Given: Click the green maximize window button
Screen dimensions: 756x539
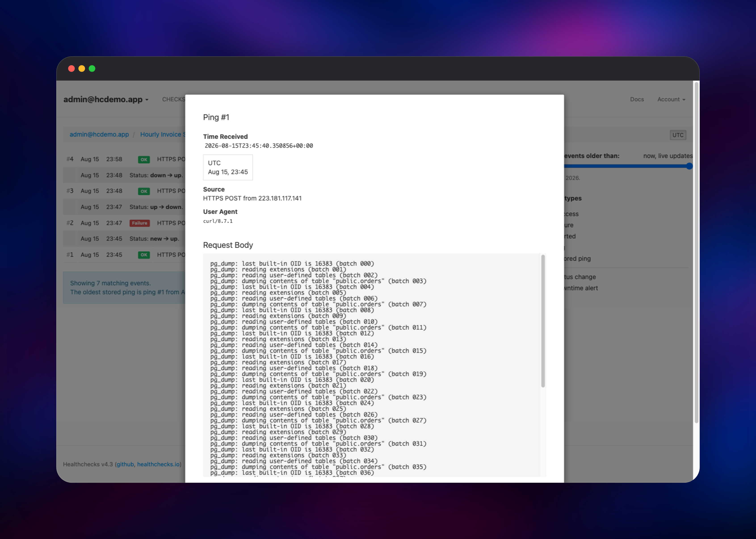Looking at the screenshot, I should [x=92, y=69].
